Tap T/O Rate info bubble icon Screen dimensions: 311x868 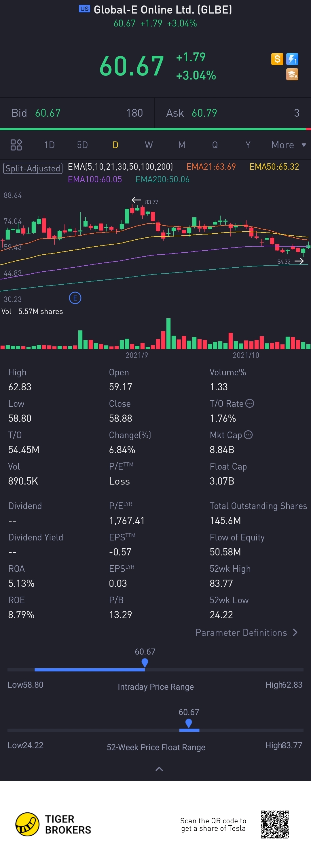click(250, 403)
